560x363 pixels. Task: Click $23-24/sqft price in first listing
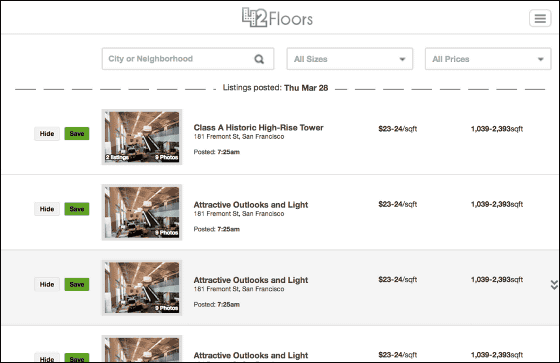(398, 129)
